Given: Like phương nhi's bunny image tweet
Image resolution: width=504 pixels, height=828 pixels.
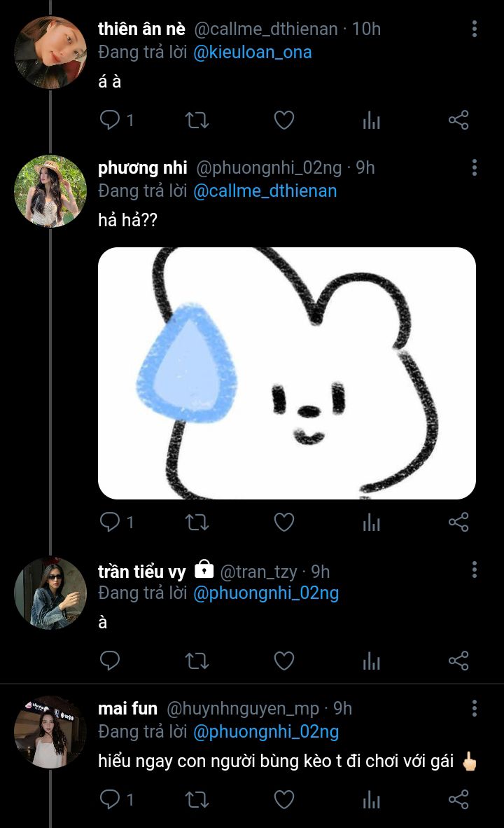Looking at the screenshot, I should coord(283,522).
